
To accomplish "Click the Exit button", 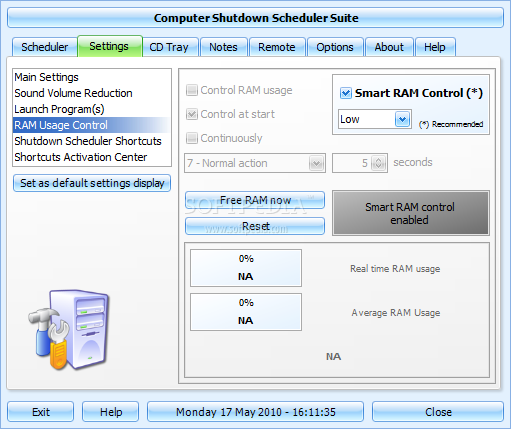I will (40, 412).
